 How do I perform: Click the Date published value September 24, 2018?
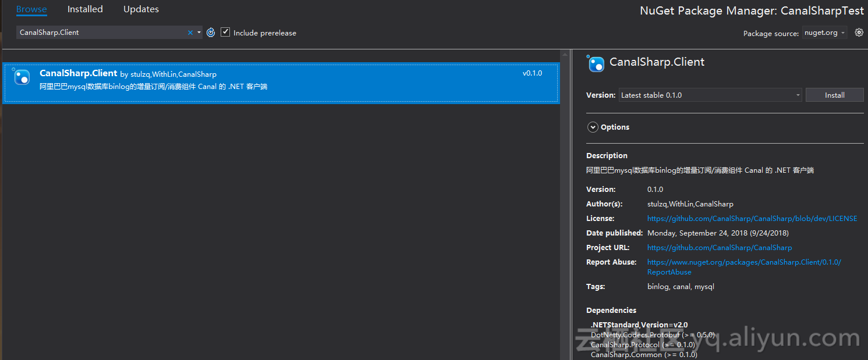pyautogui.click(x=718, y=233)
